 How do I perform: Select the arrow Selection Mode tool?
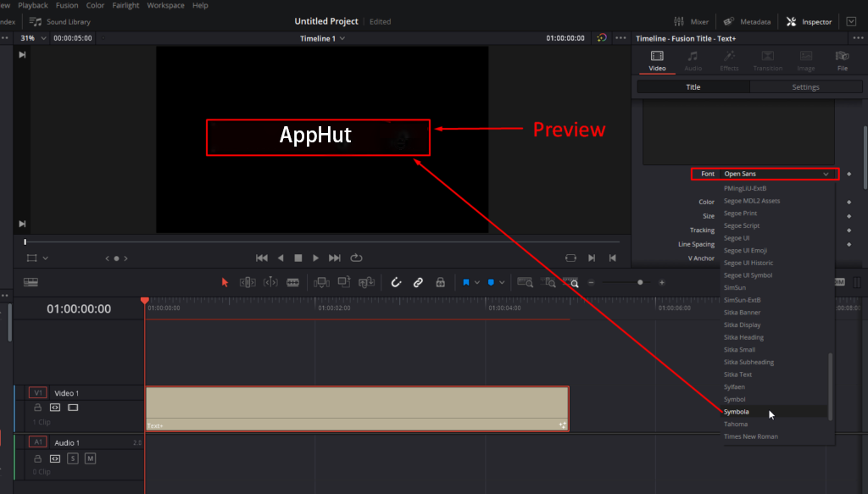click(x=225, y=282)
